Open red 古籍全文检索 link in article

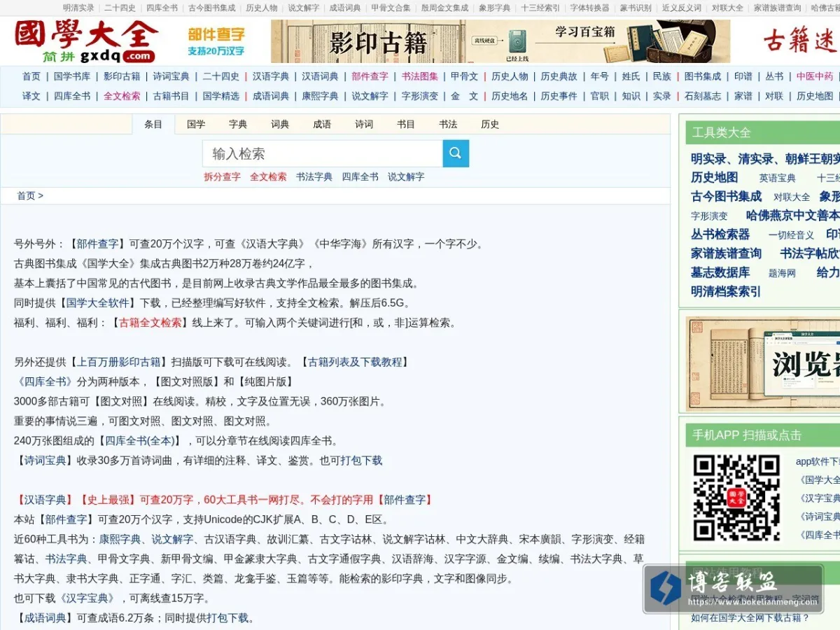pyautogui.click(x=150, y=323)
